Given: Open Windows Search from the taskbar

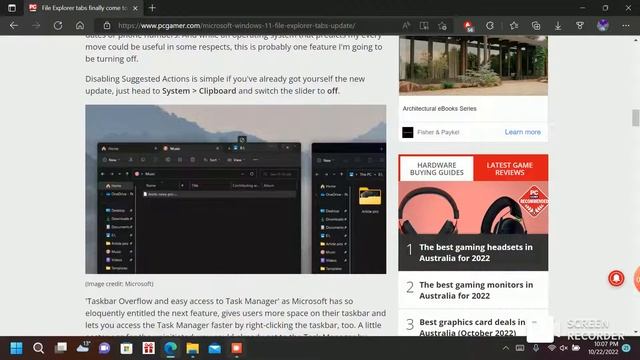Looking at the screenshot, I should coord(38,348).
